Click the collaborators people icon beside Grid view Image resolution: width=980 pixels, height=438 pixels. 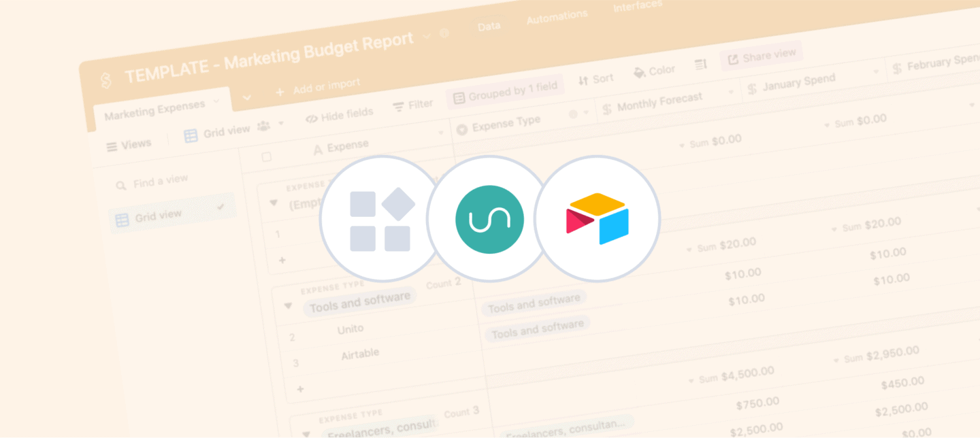pyautogui.click(x=263, y=127)
